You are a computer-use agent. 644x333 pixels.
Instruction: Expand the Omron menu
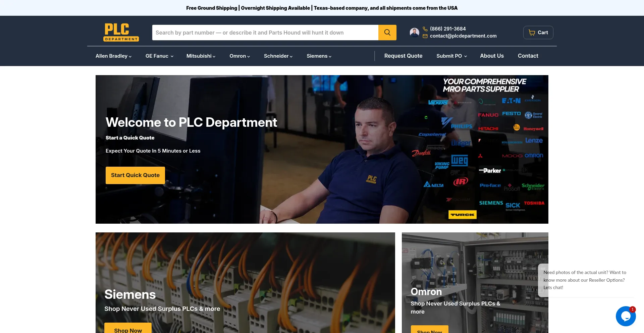coord(239,56)
